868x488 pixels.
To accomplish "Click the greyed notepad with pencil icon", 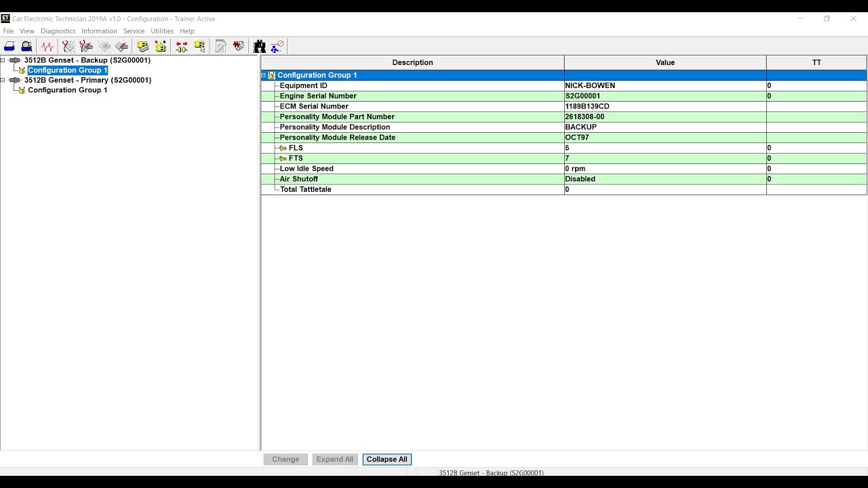I will (x=221, y=47).
